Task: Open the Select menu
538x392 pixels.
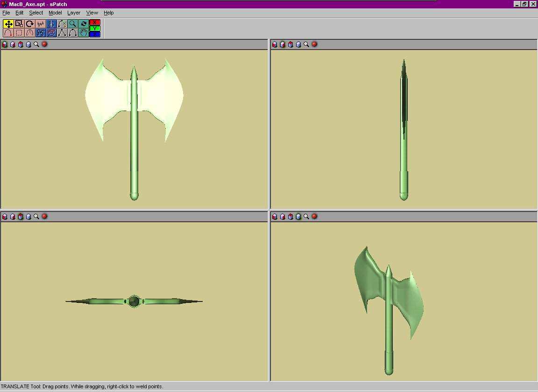Action: (x=36, y=13)
